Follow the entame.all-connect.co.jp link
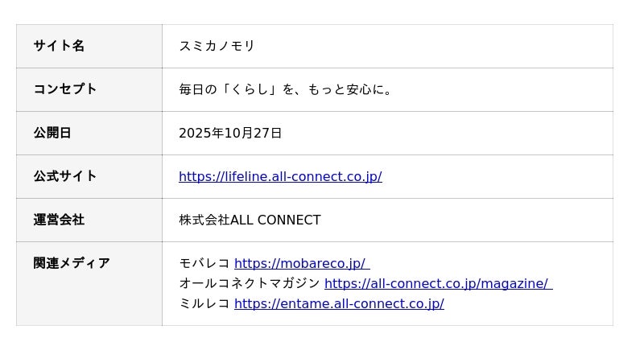Screen dimensions: 644x350 [339, 304]
